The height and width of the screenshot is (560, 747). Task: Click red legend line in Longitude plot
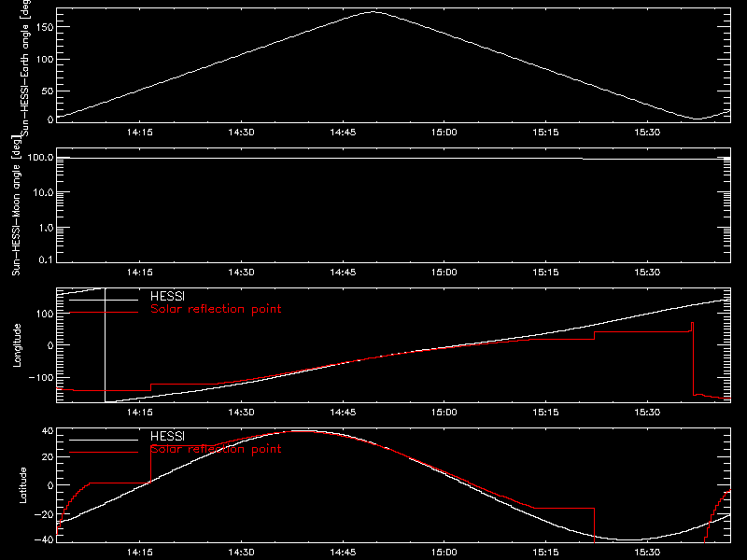(104, 313)
